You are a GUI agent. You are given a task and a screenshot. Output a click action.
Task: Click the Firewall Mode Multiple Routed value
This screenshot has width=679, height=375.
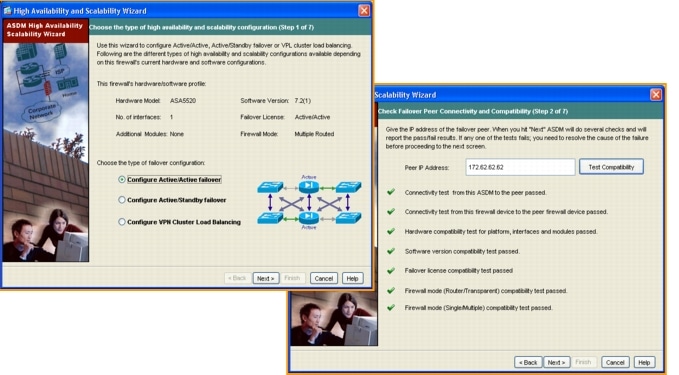[314, 134]
